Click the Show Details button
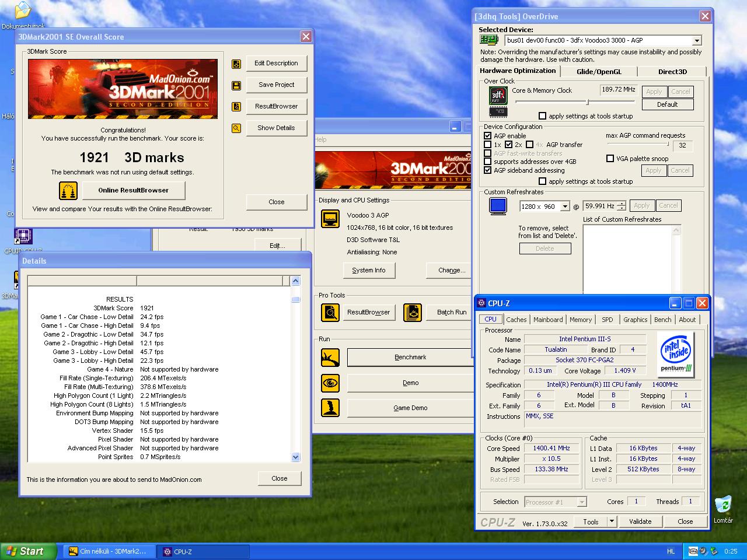The image size is (747, 560). click(x=276, y=128)
